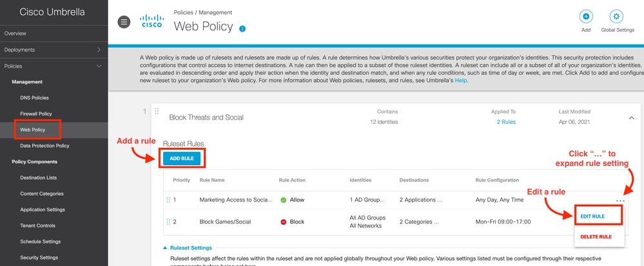The height and width of the screenshot is (266, 644).
Task: Collapse the Policies sidebar section
Action: click(x=99, y=66)
